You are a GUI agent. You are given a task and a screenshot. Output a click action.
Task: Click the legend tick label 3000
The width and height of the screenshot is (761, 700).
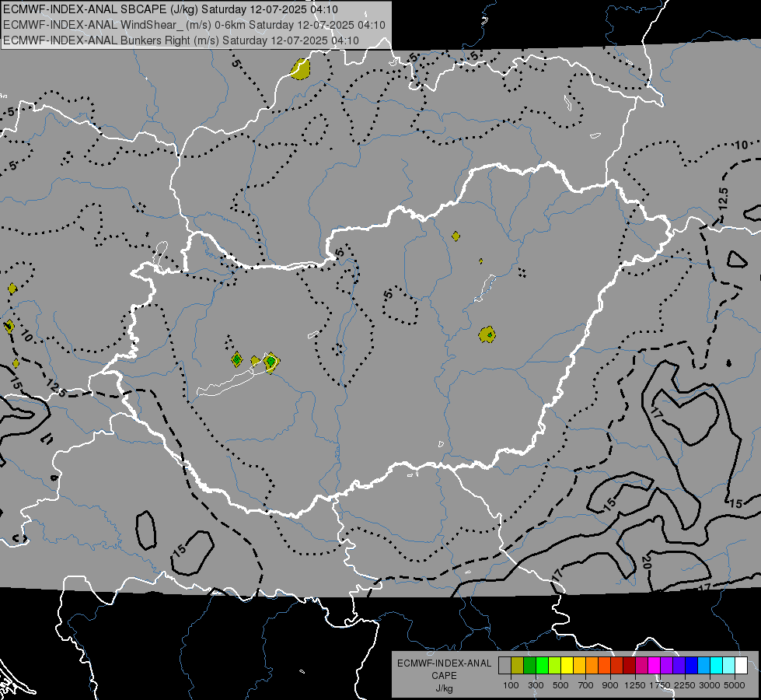[x=710, y=685]
